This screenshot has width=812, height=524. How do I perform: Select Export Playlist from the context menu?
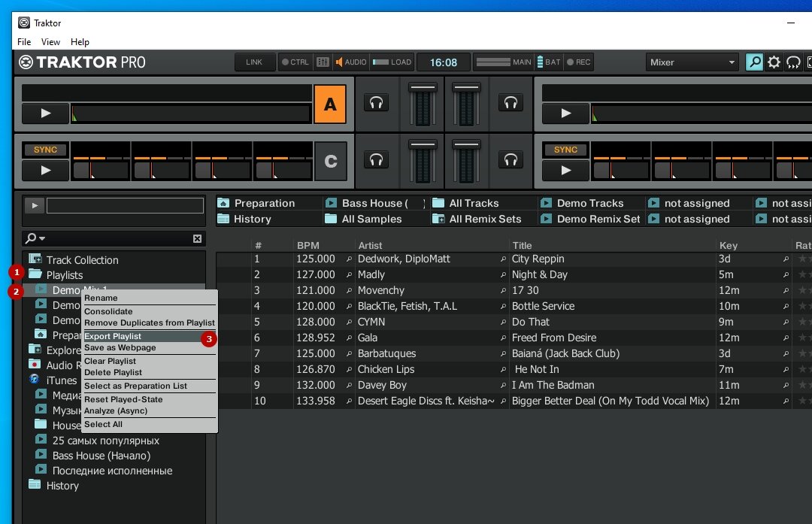[113, 336]
